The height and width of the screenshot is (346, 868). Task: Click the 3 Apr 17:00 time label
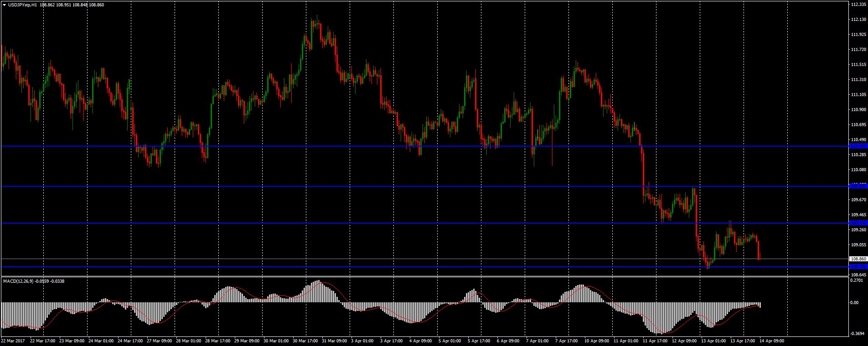[393, 341]
